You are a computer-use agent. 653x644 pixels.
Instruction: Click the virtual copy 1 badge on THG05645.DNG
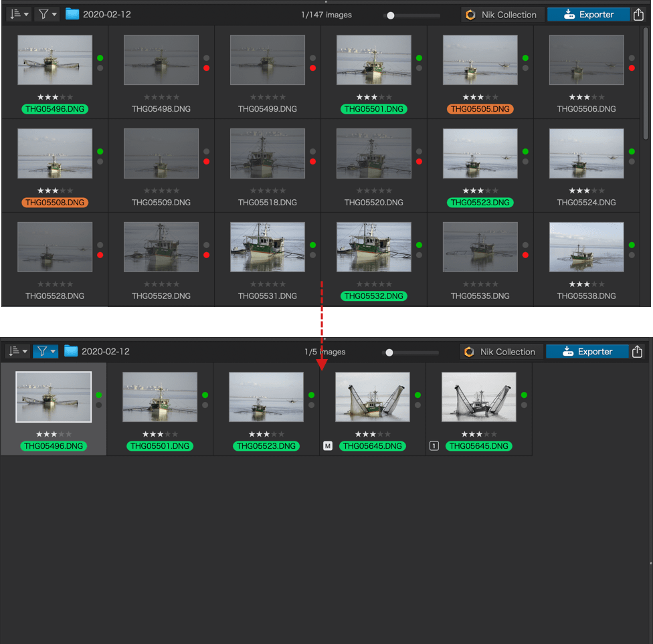434,446
